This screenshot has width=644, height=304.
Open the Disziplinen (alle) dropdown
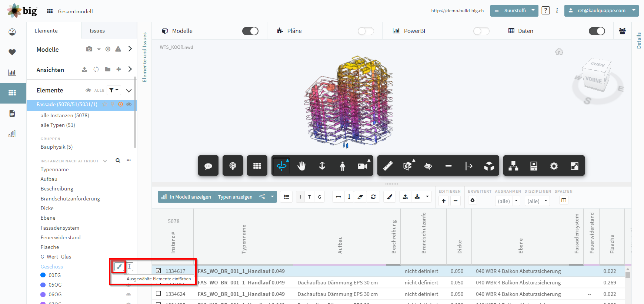coord(537,201)
